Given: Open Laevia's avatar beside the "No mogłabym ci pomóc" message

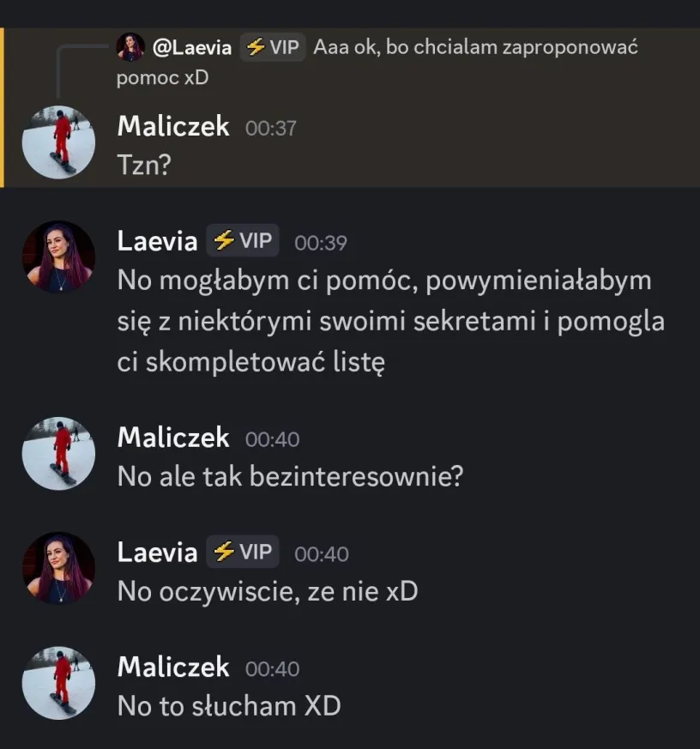Looking at the screenshot, I should click(58, 257).
